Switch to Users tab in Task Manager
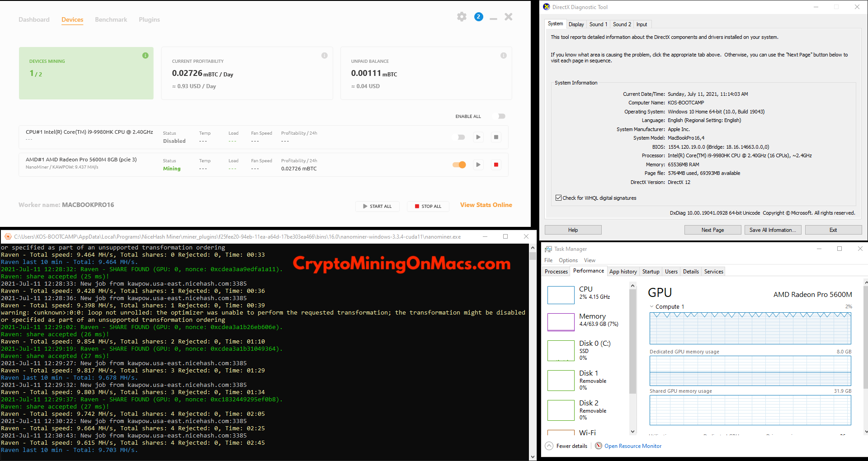The width and height of the screenshot is (868, 461). coord(671,272)
